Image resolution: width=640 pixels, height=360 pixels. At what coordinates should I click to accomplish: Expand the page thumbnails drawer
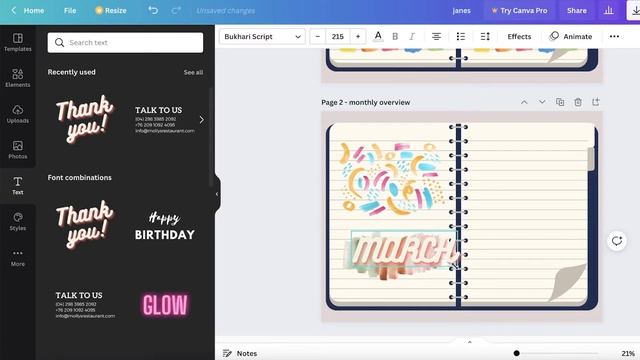[x=469, y=342]
